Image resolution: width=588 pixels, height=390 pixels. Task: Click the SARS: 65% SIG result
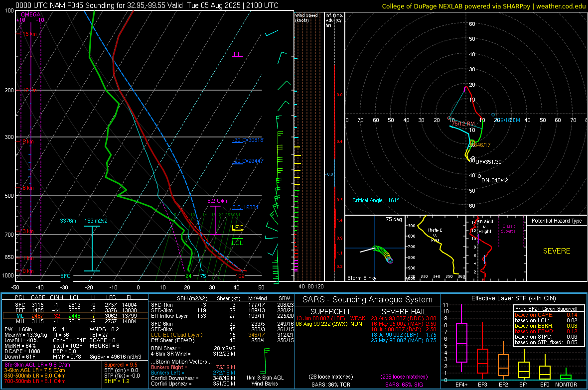404,385
